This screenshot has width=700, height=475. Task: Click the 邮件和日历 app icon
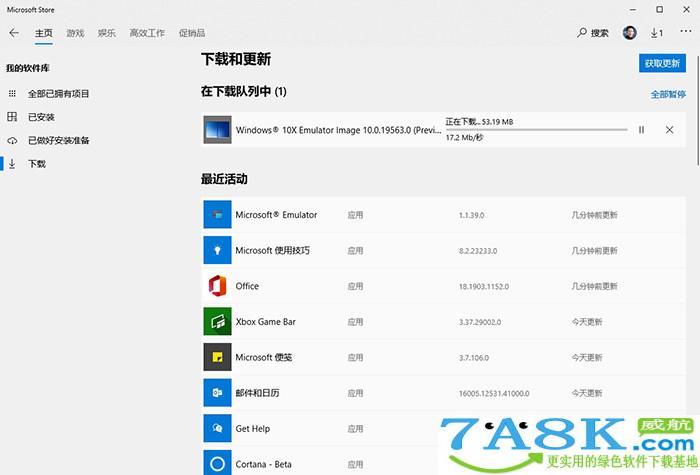pos(217,393)
